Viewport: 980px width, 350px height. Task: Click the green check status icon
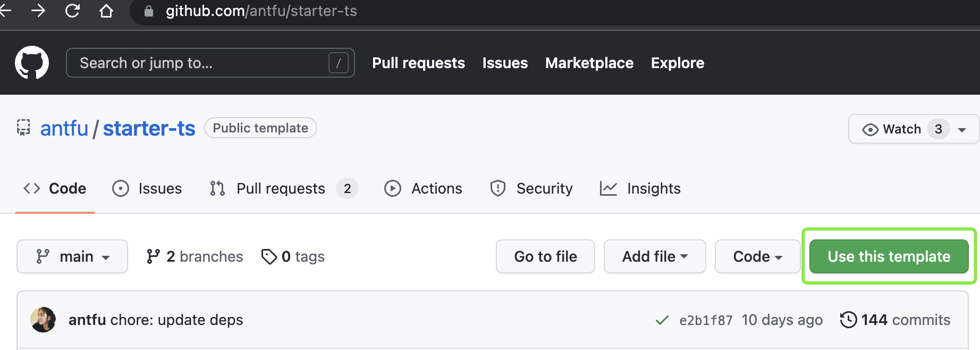point(662,320)
